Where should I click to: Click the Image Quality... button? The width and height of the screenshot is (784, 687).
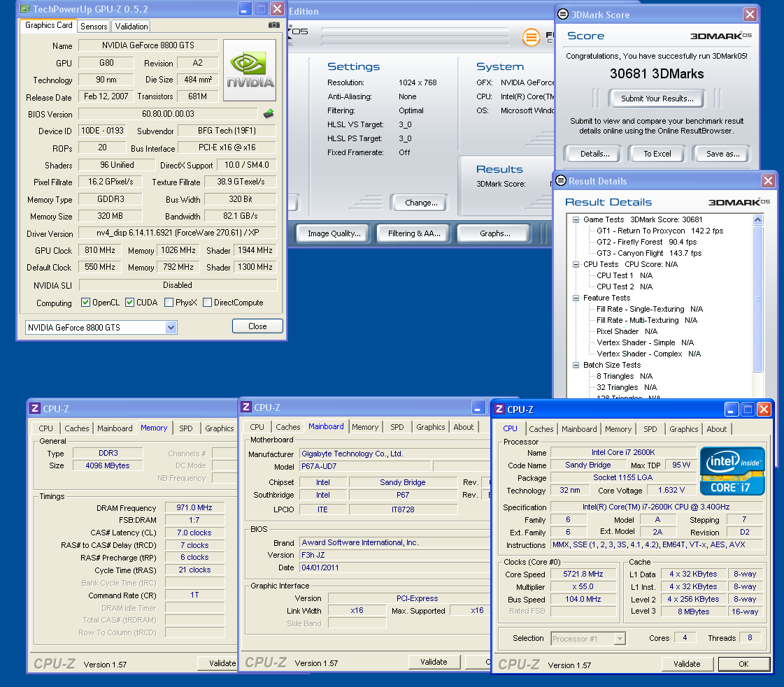334,233
